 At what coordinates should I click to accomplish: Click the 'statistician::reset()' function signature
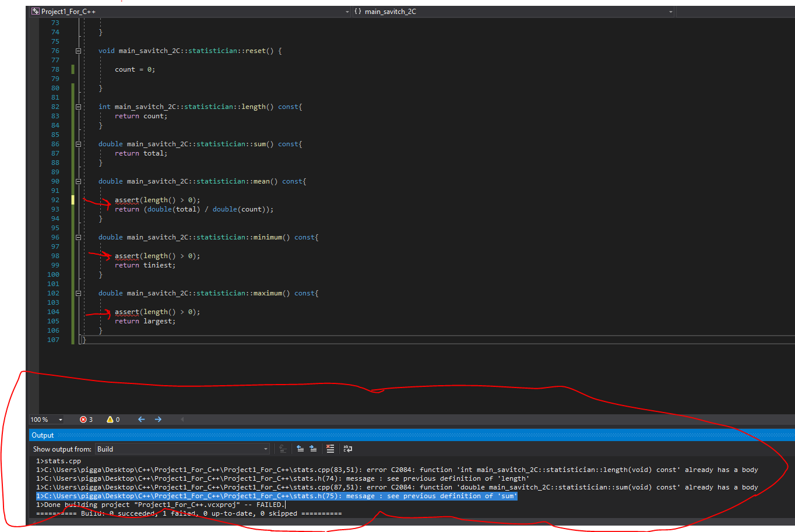pos(231,51)
